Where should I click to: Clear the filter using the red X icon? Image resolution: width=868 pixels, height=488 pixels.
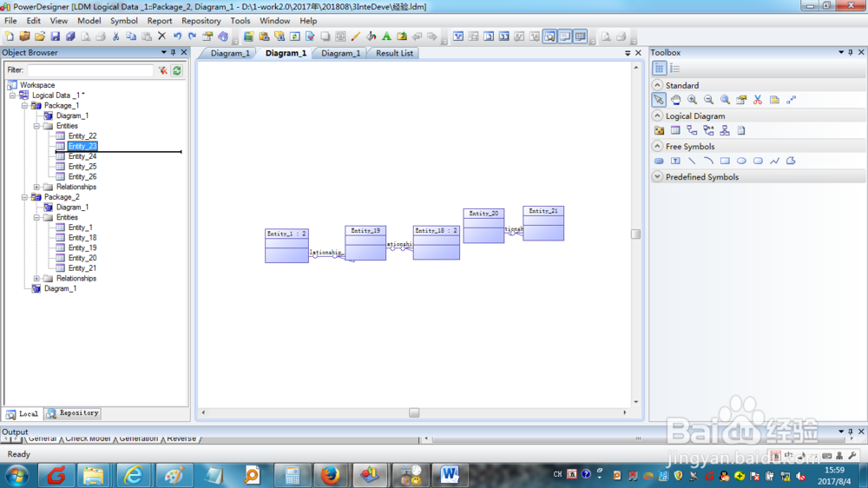[x=163, y=70]
